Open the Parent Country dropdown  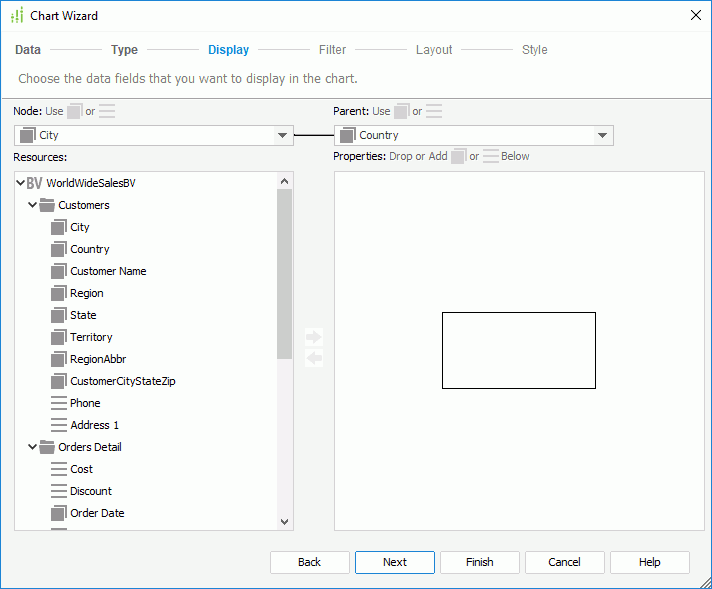tap(602, 135)
